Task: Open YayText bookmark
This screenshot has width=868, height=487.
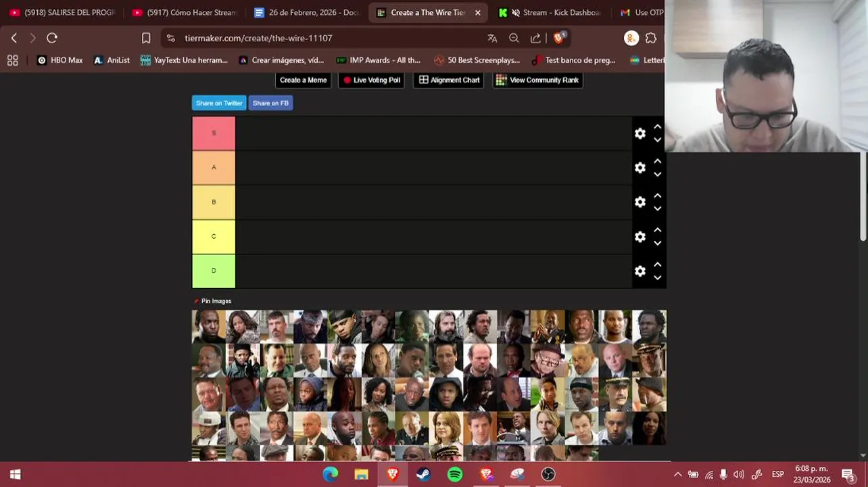Action: (x=184, y=60)
